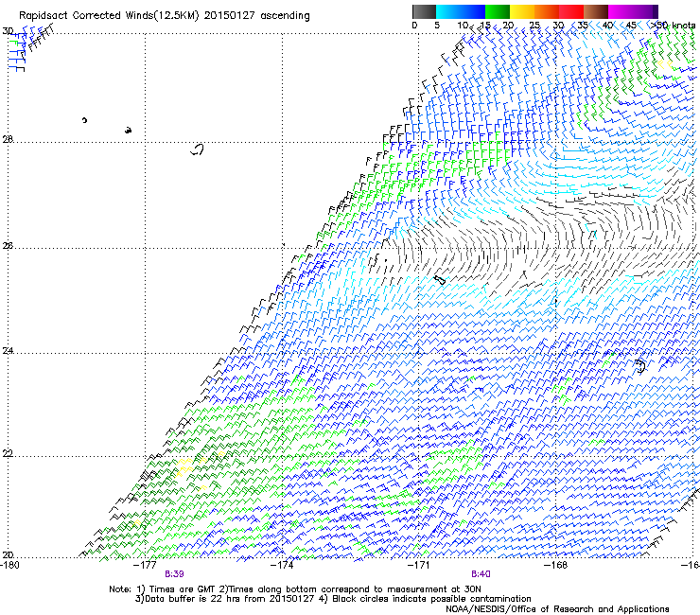Click the red 30-35 knots legend swatch

click(571, 11)
